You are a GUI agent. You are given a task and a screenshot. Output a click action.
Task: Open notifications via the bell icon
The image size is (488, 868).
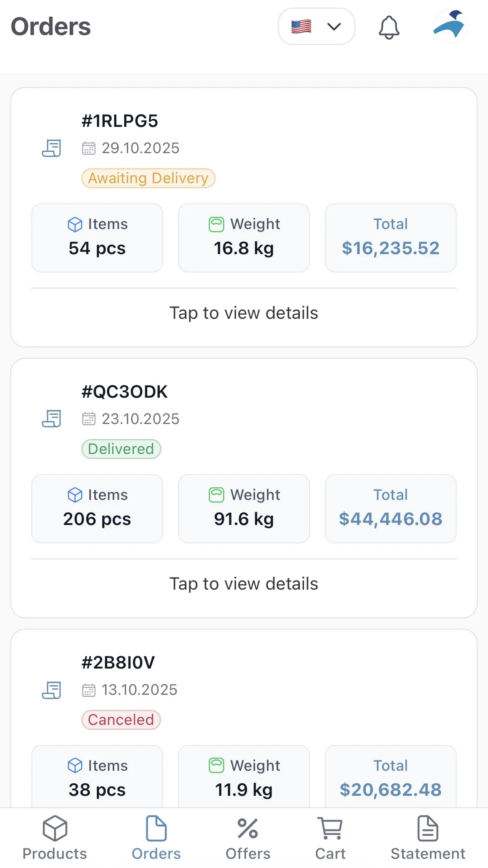pyautogui.click(x=389, y=27)
